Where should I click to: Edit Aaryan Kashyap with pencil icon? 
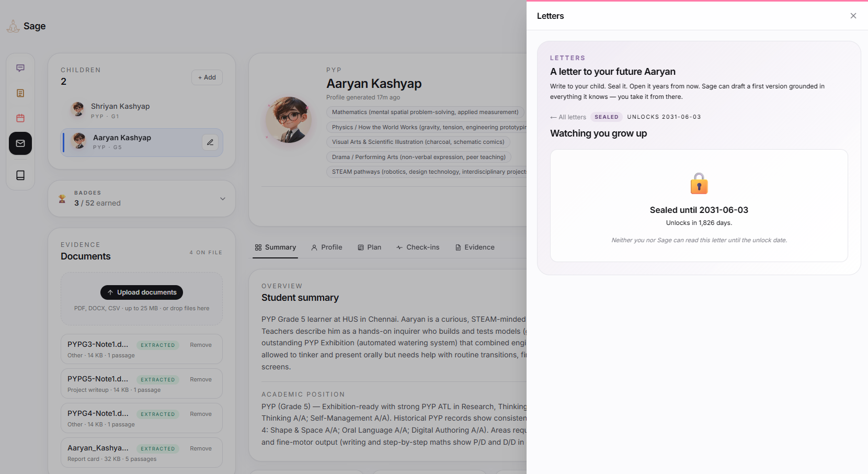click(x=210, y=142)
